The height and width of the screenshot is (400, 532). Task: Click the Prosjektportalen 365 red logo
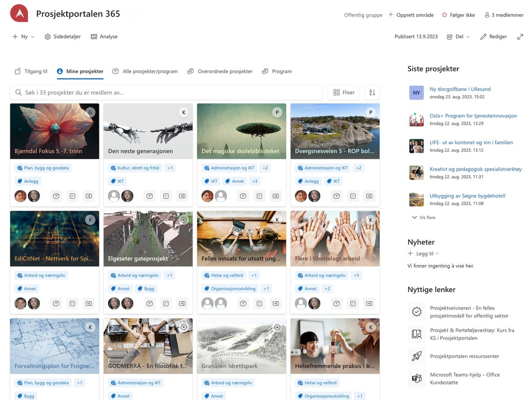(x=19, y=13)
